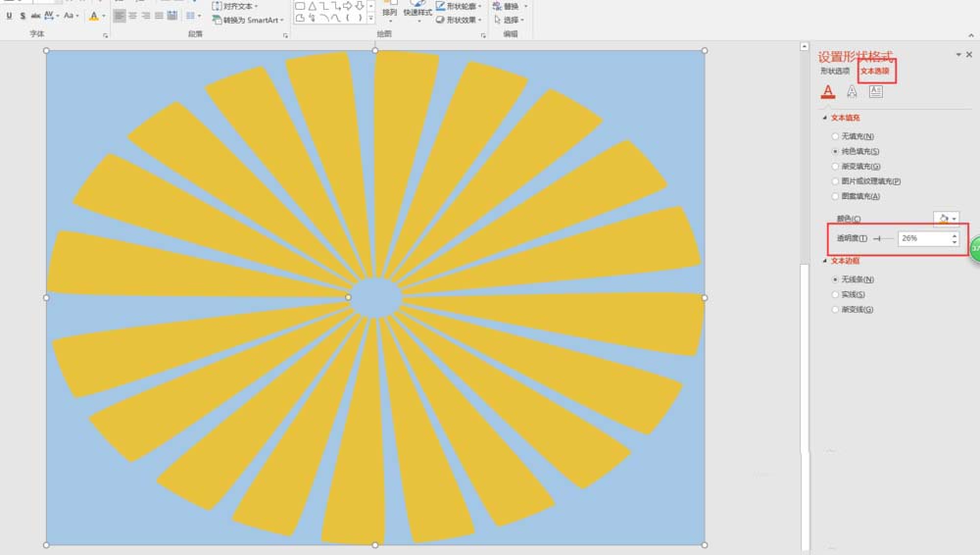This screenshot has width=980, height=555.
Task: Switch to 文本选项 text options tab
Action: pyautogui.click(x=875, y=72)
